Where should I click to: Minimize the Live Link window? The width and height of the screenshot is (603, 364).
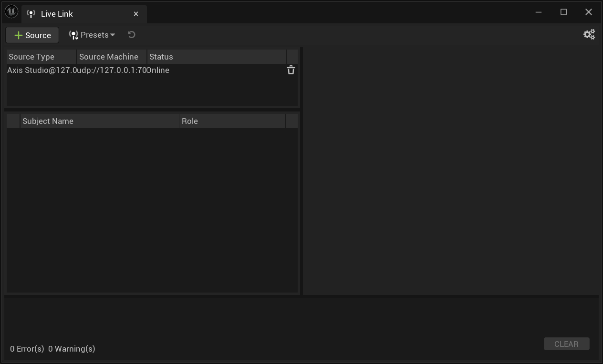click(x=539, y=12)
